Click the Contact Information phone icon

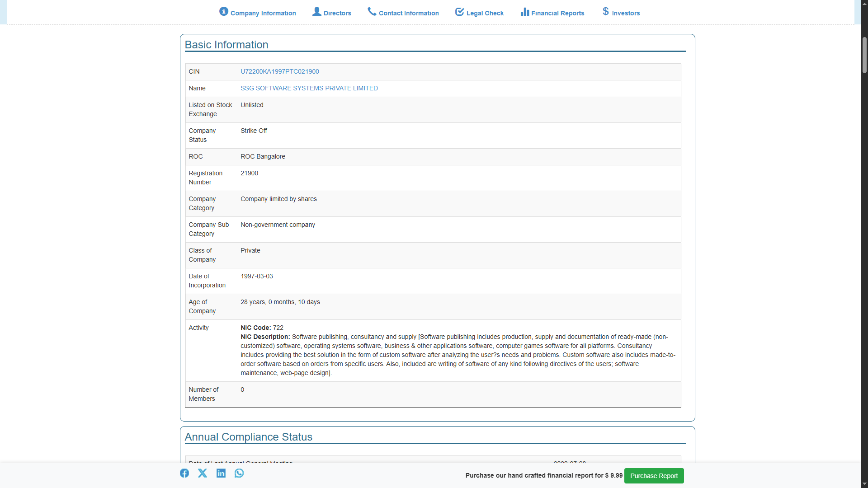coord(372,11)
